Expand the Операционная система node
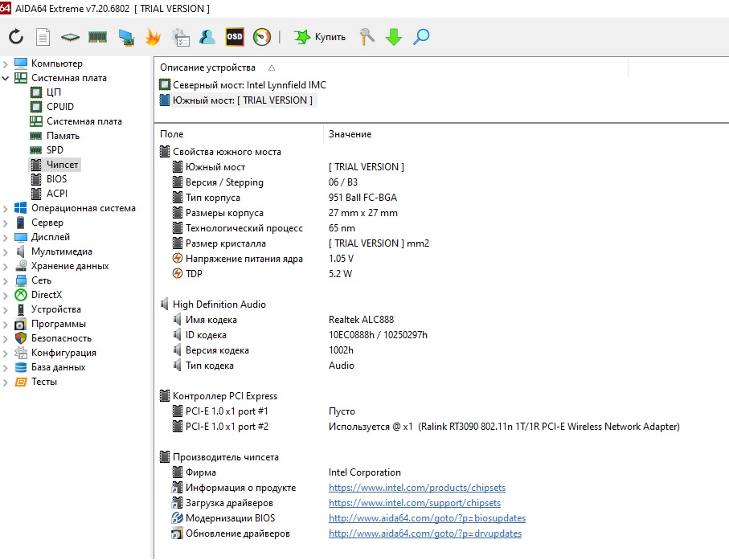The image size is (729, 560). coord(6,209)
